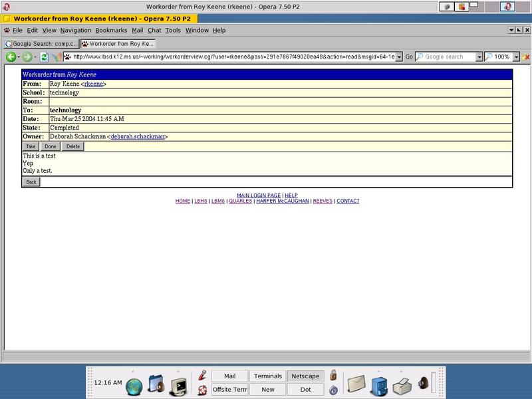Click the power logout icon in panel
Image resolution: width=532 pixels, height=399 pixels.
click(334, 390)
